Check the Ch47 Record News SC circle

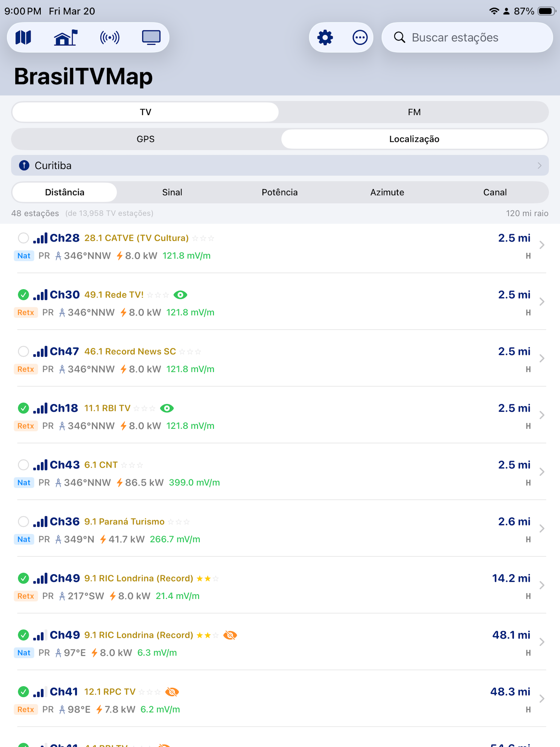pos(23,352)
